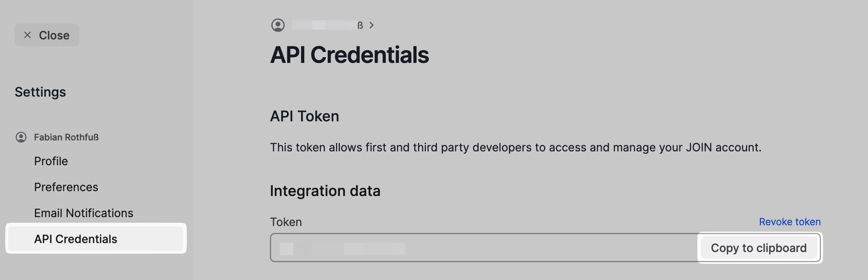868x280 pixels.
Task: Click the Close text label
Action: pos(54,35)
